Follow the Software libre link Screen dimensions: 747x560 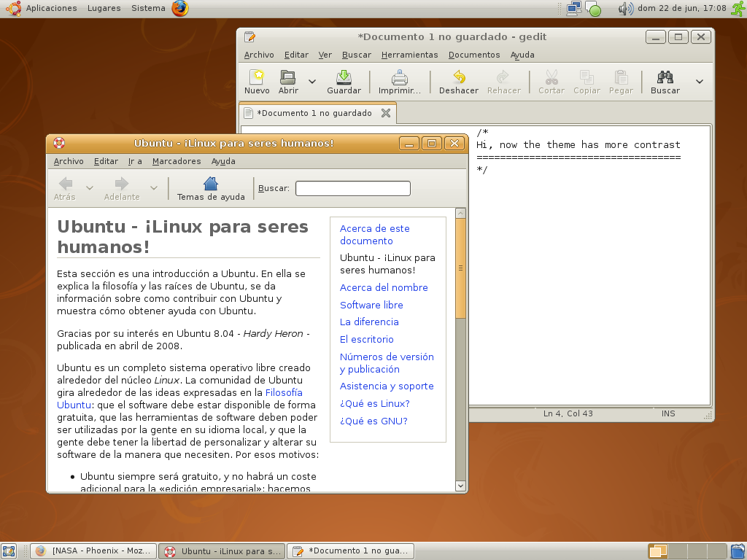[x=371, y=305]
